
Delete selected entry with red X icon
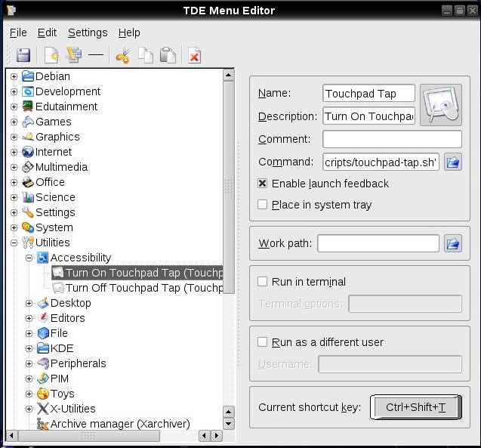coord(195,56)
